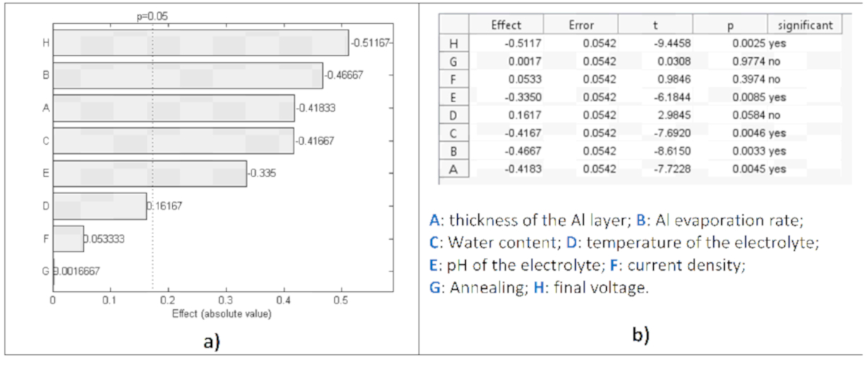
Task: Select the E bar labeled -0.335
Action: (150, 174)
